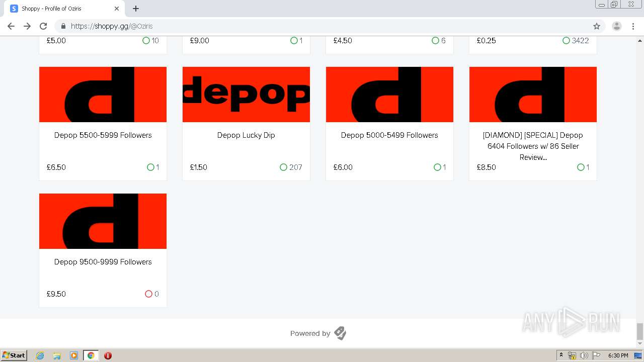Go forward to the next page
This screenshot has height=362, width=644.
coord(27,26)
